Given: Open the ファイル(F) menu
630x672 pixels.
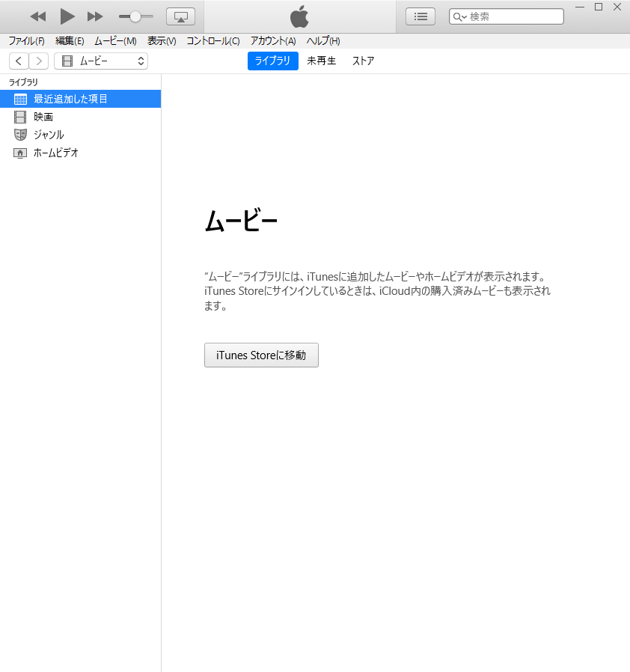Looking at the screenshot, I should point(27,41).
